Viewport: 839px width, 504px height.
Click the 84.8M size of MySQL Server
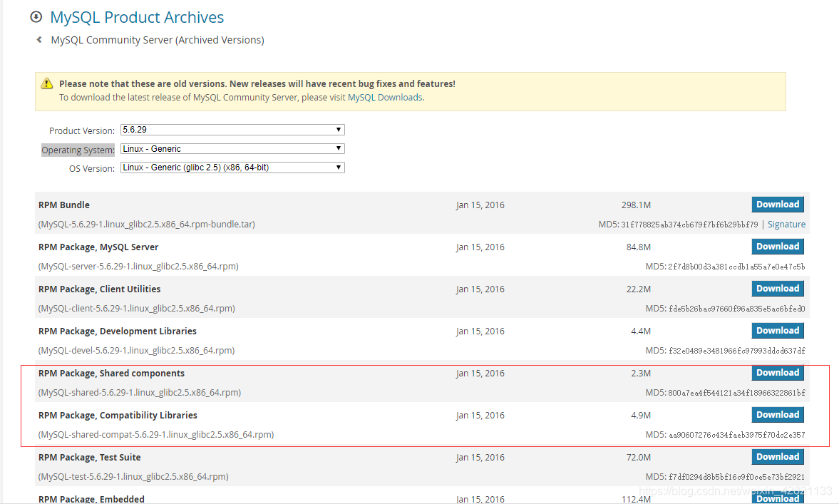pyautogui.click(x=639, y=247)
